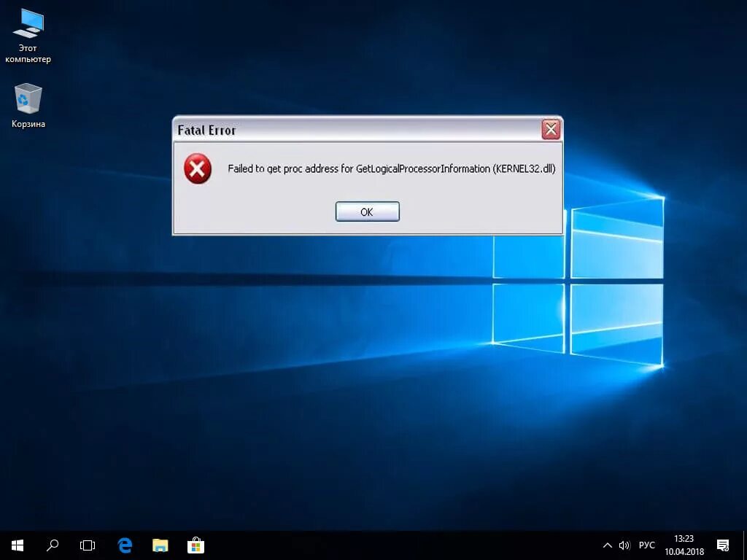
Task: Launch Microsoft Edge from the taskbar
Action: [125, 545]
